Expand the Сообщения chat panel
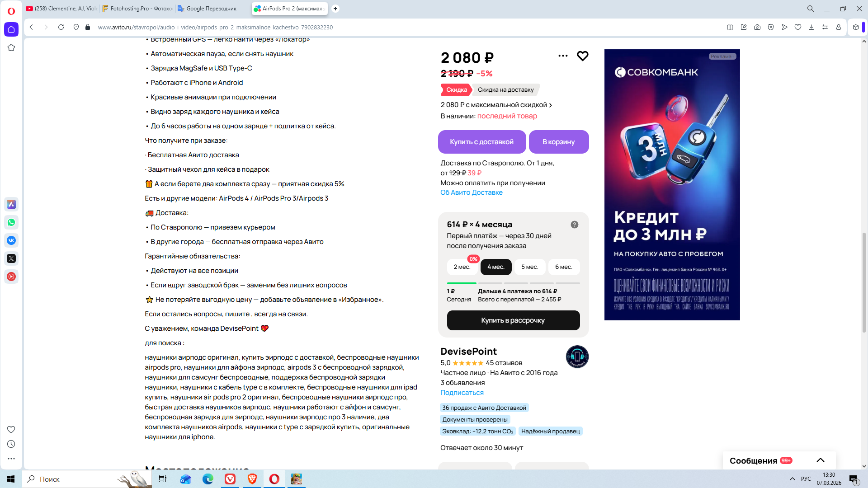Screen dimensions: 868x488 820,460
